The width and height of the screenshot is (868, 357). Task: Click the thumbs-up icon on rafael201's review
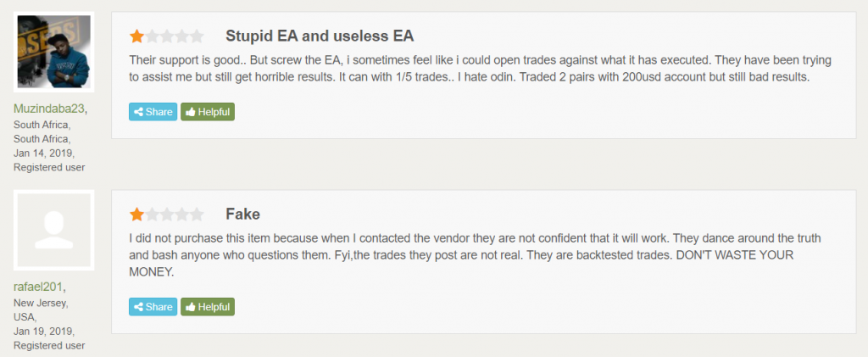click(191, 306)
